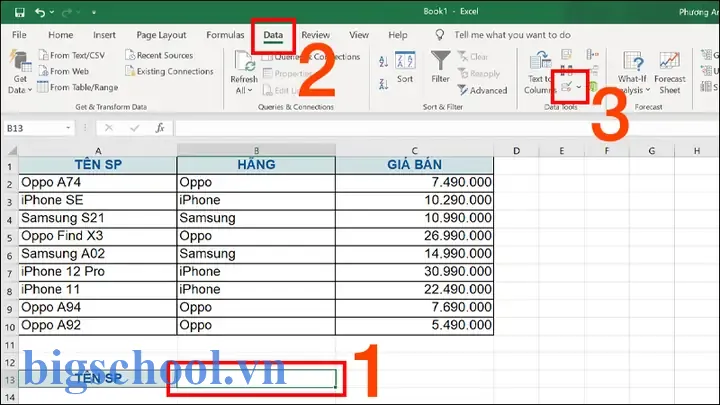Switch to the View tab

359,35
